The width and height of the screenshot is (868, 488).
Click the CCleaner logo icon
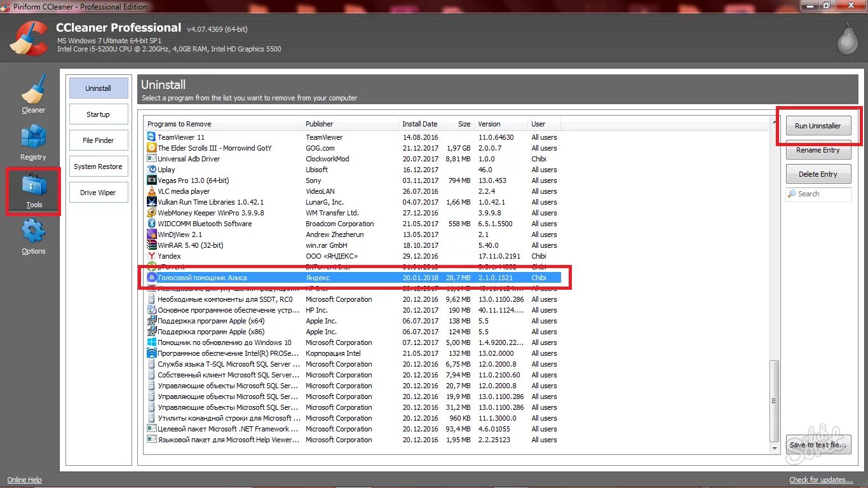pyautogui.click(x=29, y=38)
